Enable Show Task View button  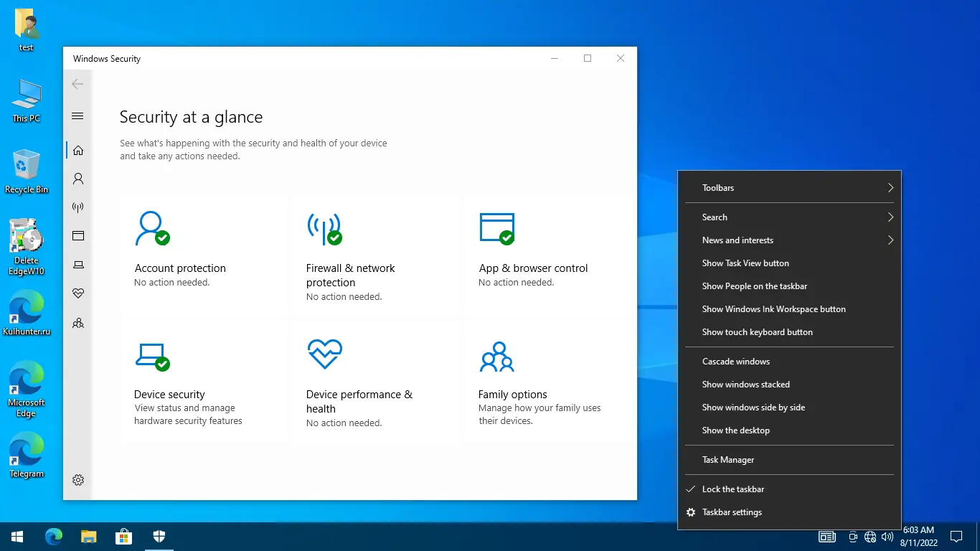click(x=745, y=263)
